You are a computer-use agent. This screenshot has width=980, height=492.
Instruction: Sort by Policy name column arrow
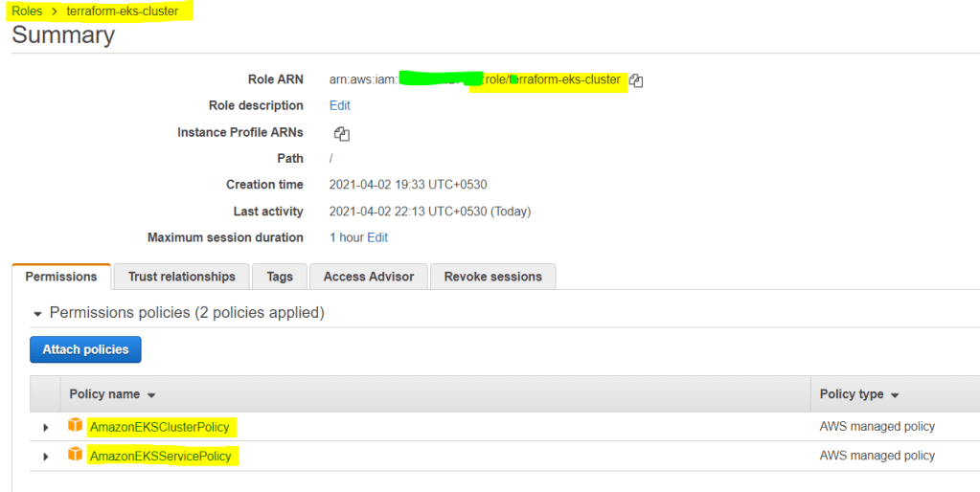(150, 395)
